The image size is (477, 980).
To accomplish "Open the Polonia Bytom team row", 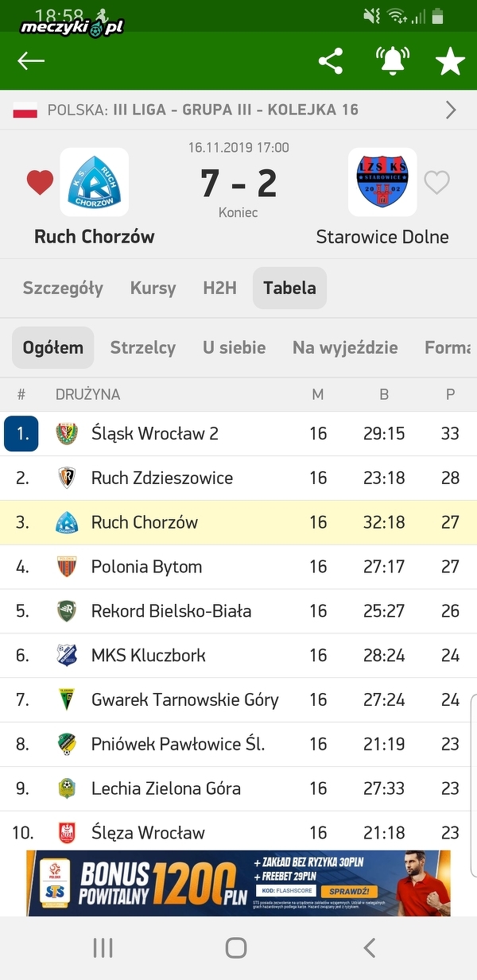I will (238, 567).
